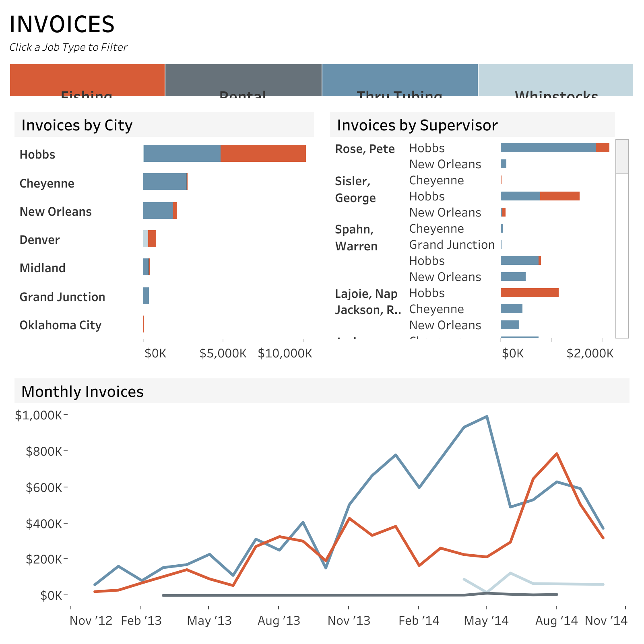Image resolution: width=644 pixels, height=644 pixels.
Task: Click the New Orleans city label in city chart
Action: pos(56,212)
